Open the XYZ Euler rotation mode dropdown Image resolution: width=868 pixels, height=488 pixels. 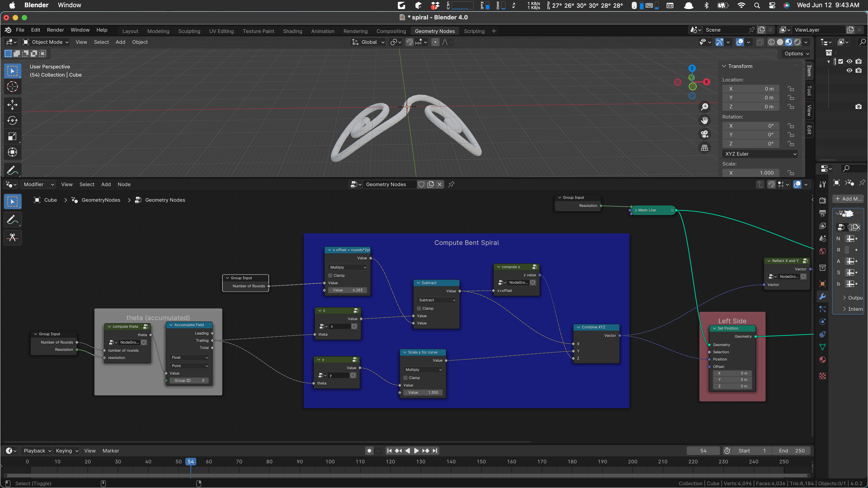click(x=760, y=154)
